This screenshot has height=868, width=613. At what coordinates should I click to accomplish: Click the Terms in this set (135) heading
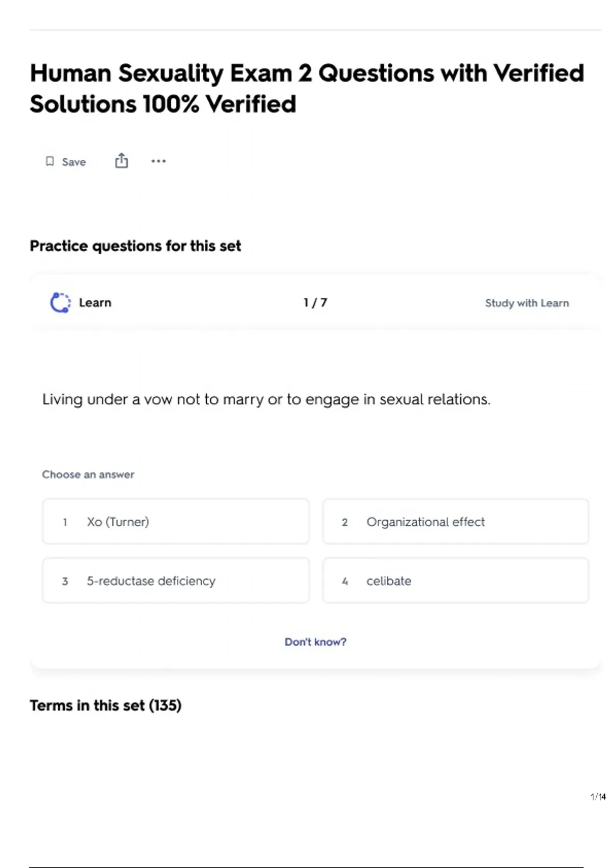pos(106,705)
